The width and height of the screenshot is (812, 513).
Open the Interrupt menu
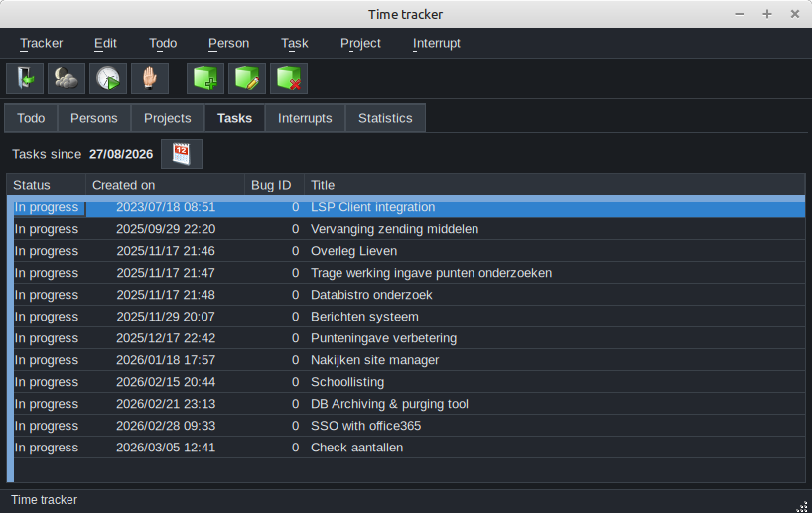click(x=437, y=43)
